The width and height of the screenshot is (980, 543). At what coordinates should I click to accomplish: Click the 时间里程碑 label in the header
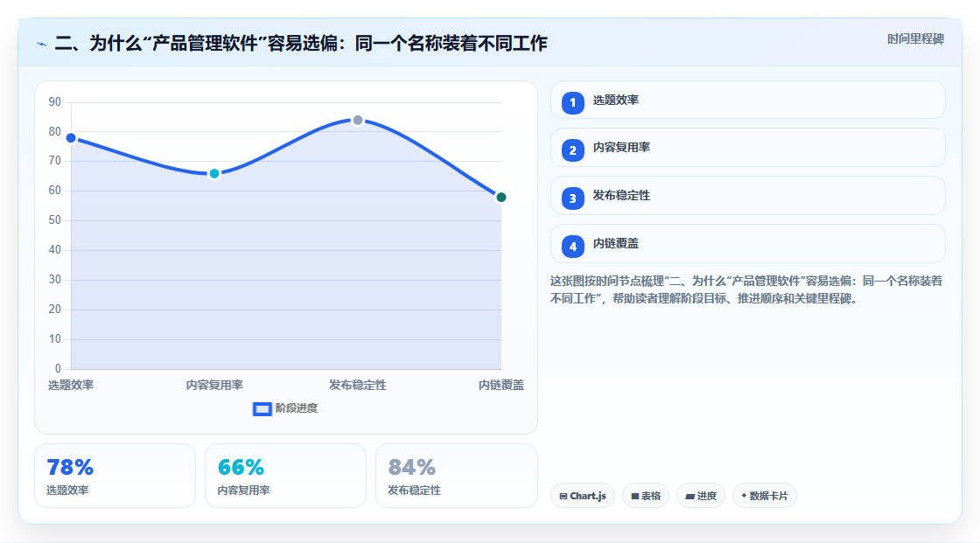pyautogui.click(x=915, y=38)
